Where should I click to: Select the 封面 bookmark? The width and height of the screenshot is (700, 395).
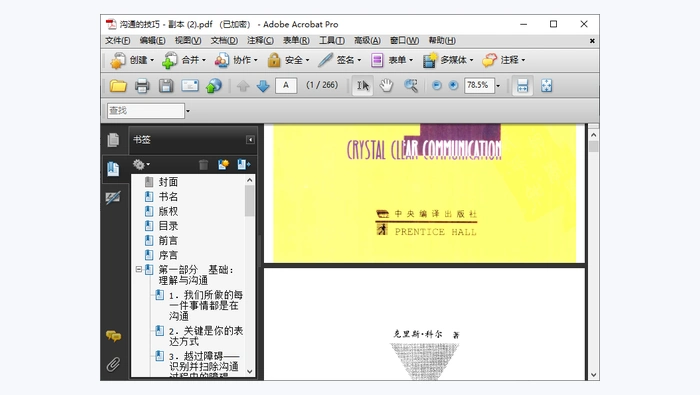point(168,182)
